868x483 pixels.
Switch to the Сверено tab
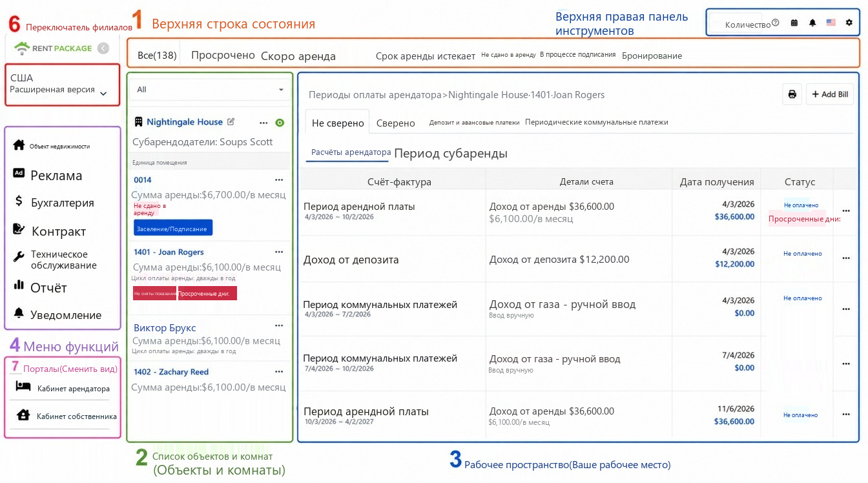[396, 123]
